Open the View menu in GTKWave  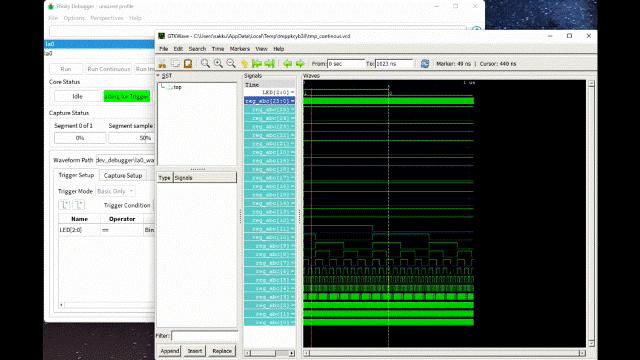coord(261,49)
